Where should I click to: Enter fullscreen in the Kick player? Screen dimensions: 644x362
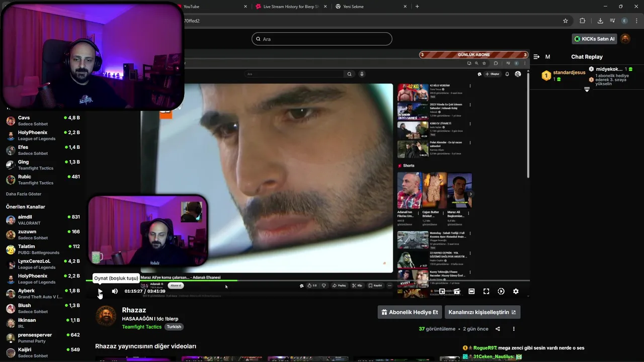pos(487,291)
